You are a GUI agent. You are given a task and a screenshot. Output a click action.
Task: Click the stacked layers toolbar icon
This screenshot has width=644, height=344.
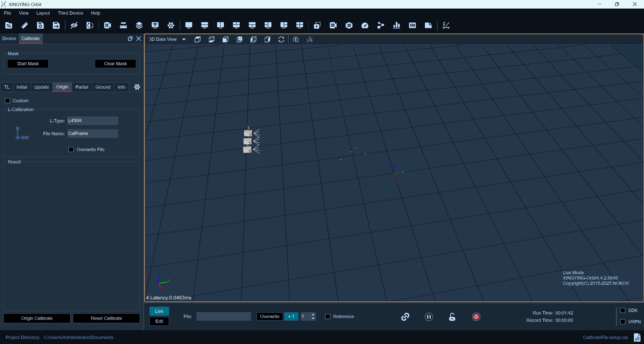139,25
